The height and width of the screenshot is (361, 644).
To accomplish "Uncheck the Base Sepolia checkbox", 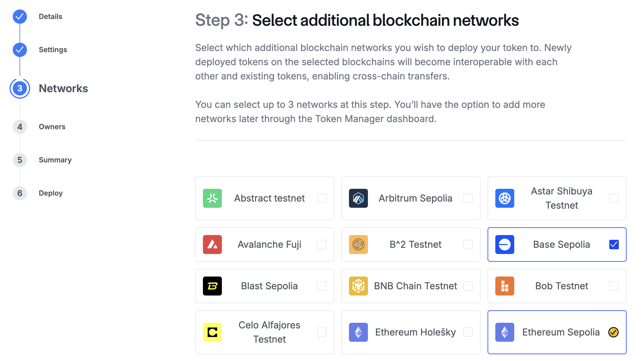I will 614,245.
